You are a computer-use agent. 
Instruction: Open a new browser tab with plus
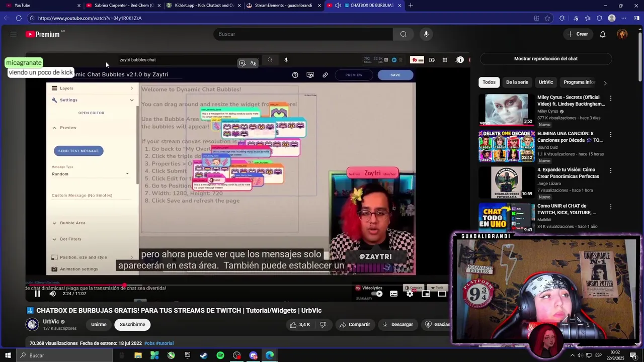point(411,6)
